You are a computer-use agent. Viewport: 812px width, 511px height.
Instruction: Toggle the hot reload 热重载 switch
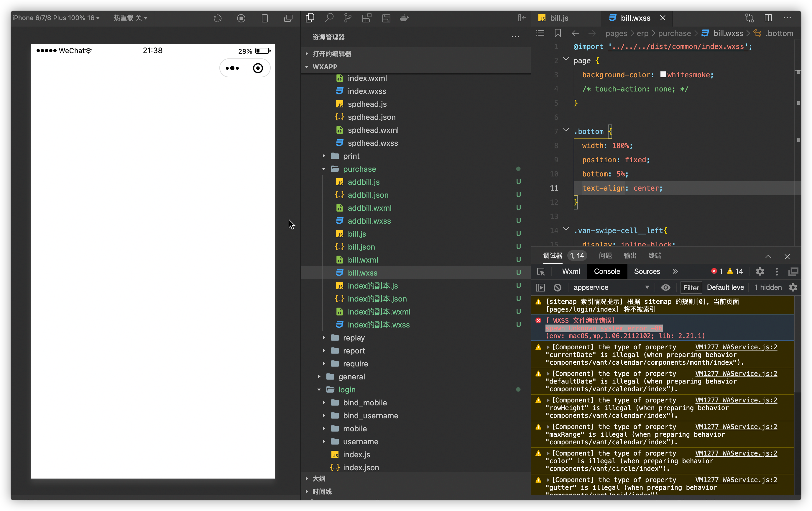click(x=131, y=18)
